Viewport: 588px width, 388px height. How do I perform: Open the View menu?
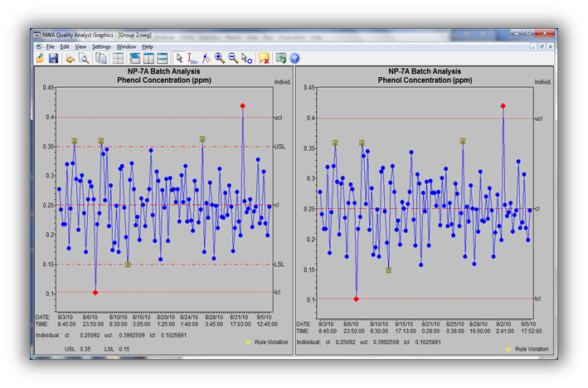(80, 46)
